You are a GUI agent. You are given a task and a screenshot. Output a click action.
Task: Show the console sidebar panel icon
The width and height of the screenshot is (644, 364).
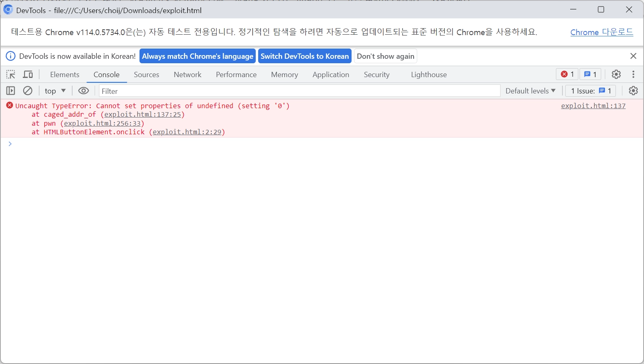(11, 91)
